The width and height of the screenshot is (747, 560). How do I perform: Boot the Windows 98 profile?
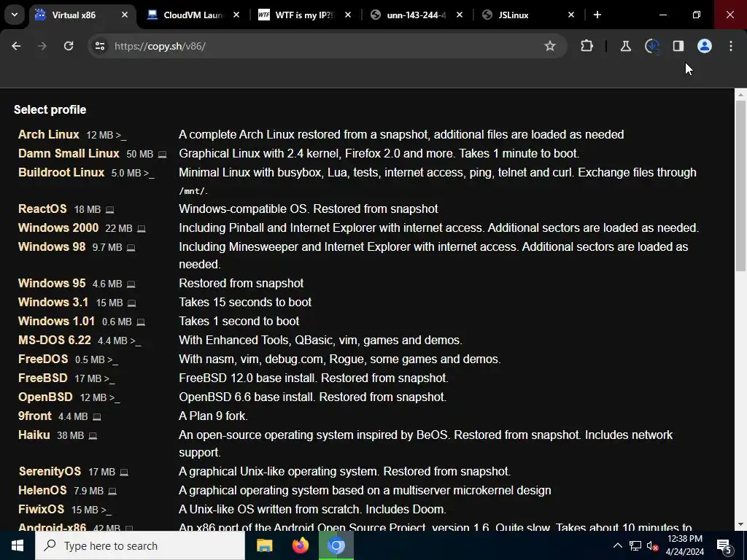click(52, 246)
